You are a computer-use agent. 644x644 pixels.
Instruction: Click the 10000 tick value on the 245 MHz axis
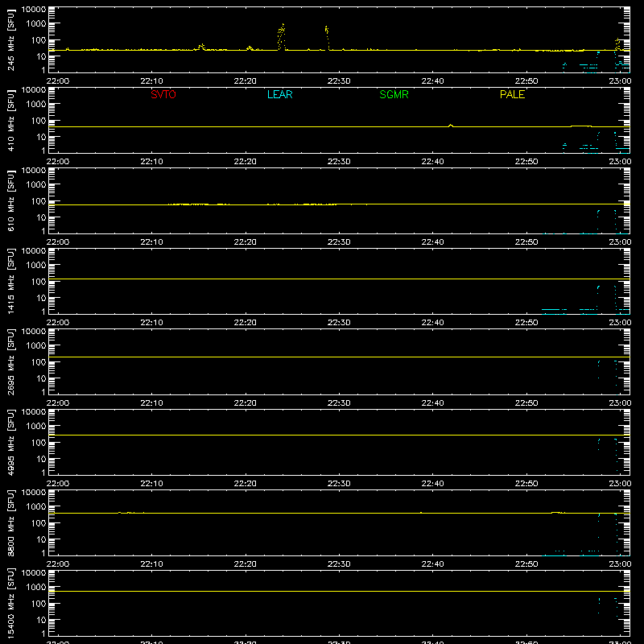34,10
